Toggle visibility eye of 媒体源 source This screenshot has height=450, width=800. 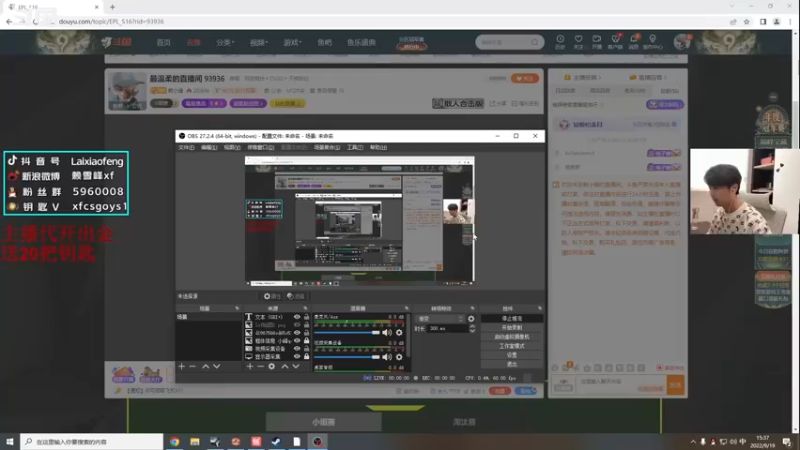[297, 340]
